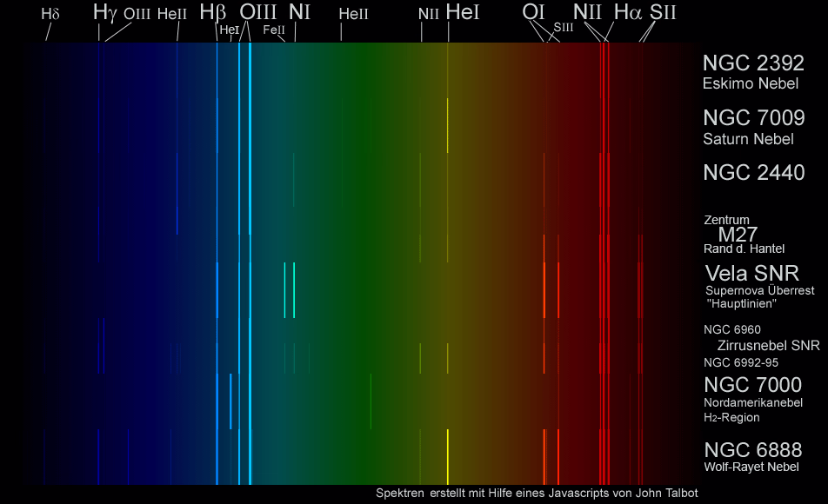Image resolution: width=828 pixels, height=504 pixels.
Task: Select the OI line label
Action: point(534,12)
